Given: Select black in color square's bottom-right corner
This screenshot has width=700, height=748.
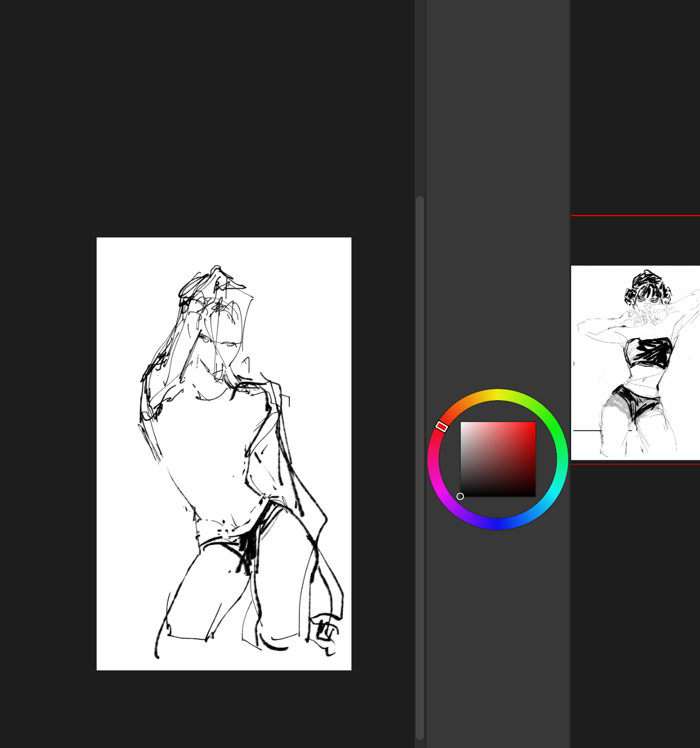Looking at the screenshot, I should pos(534,495).
